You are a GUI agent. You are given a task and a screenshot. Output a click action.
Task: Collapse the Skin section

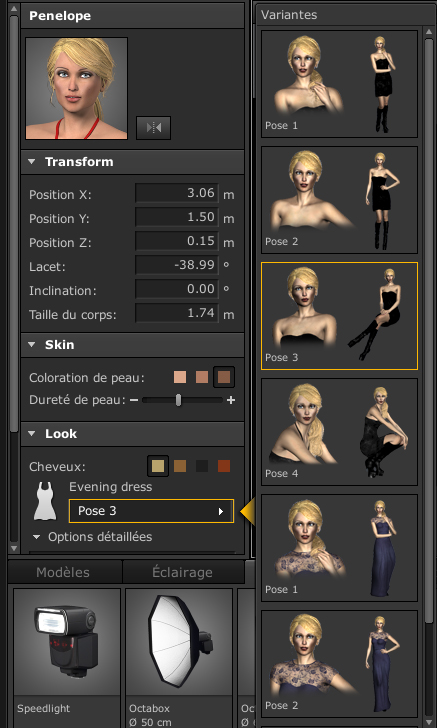[x=32, y=345]
